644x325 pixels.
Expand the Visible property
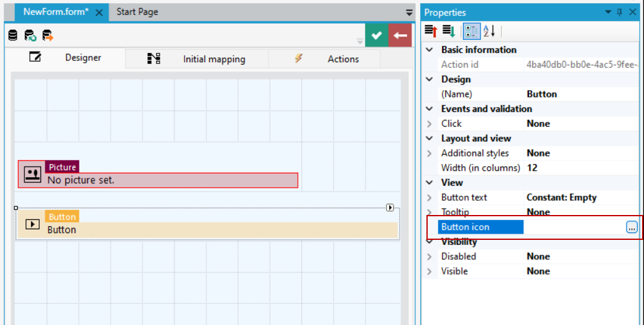[430, 271]
